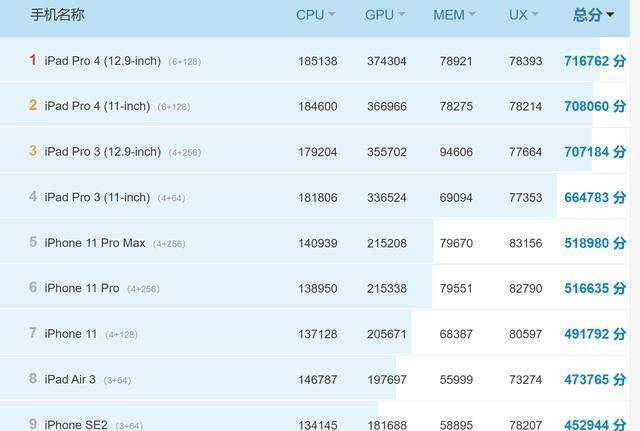Click MEM score 55999
This screenshot has height=431, width=640.
[456, 380]
